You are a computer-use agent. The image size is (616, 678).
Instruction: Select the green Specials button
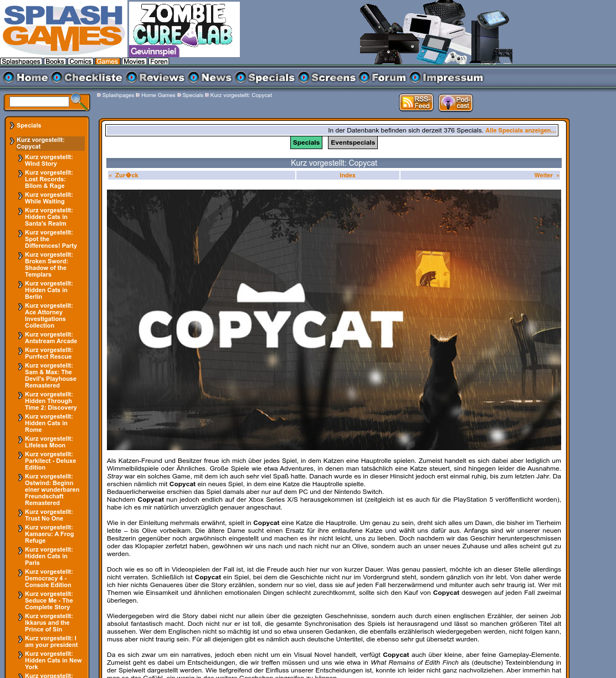click(306, 142)
